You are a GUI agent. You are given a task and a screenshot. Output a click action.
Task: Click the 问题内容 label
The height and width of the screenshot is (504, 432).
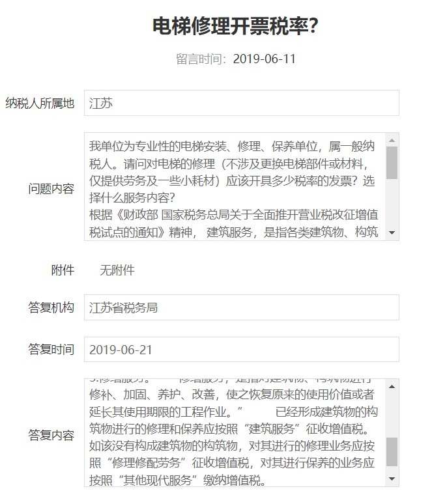point(51,189)
